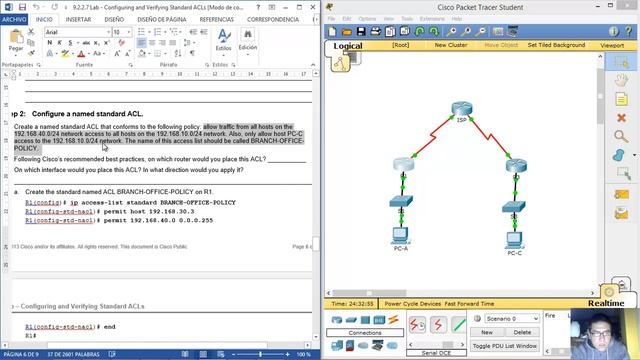Image resolution: width=640 pixels, height=360 pixels.
Task: Open the Arial font name dropdown
Action: [109, 32]
